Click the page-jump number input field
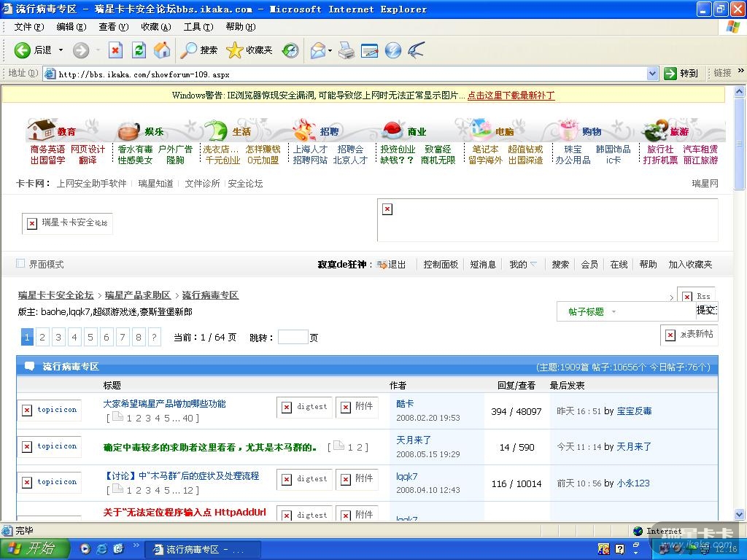The height and width of the screenshot is (560, 747). 293,337
